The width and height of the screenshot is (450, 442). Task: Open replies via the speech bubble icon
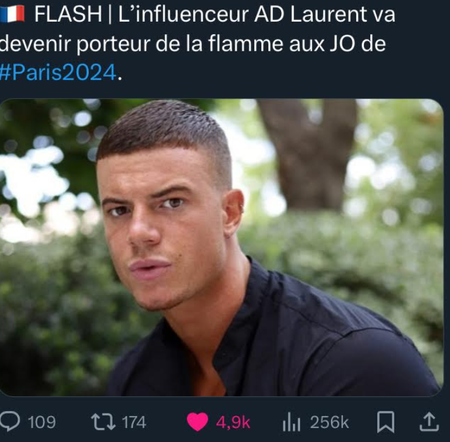point(10,422)
